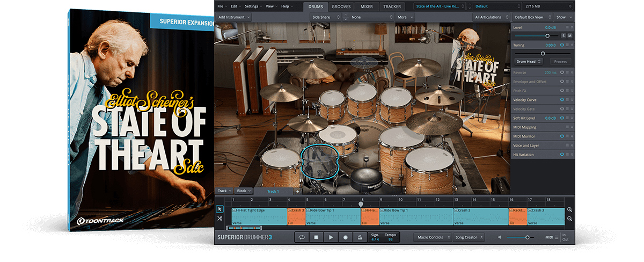Image resolution: width=644 pixels, height=262 pixels.
Task: Click the M mute button
Action: click(569, 35)
